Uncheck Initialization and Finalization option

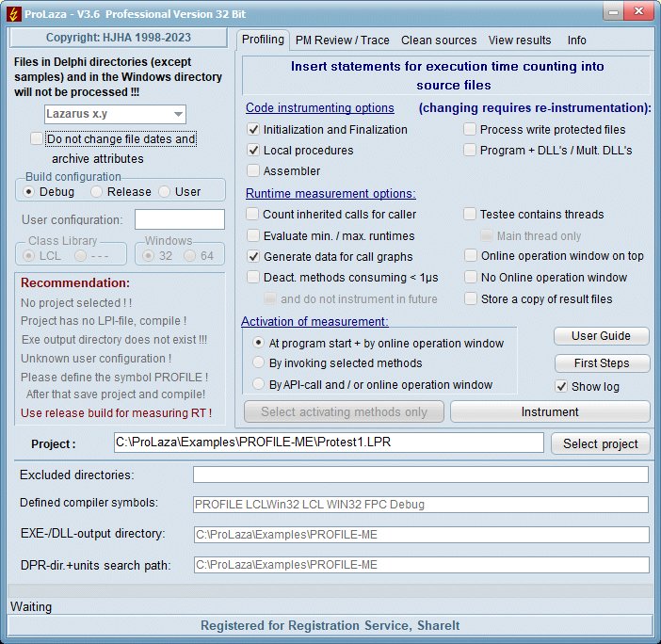tap(253, 129)
